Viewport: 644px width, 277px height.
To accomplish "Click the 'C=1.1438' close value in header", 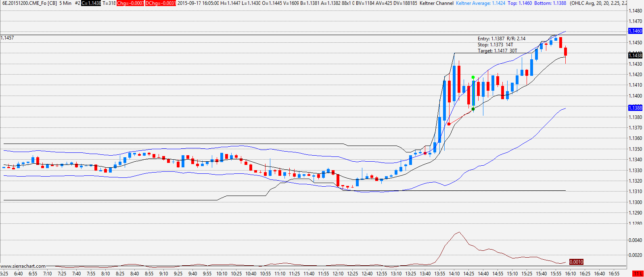I will click(91, 3).
